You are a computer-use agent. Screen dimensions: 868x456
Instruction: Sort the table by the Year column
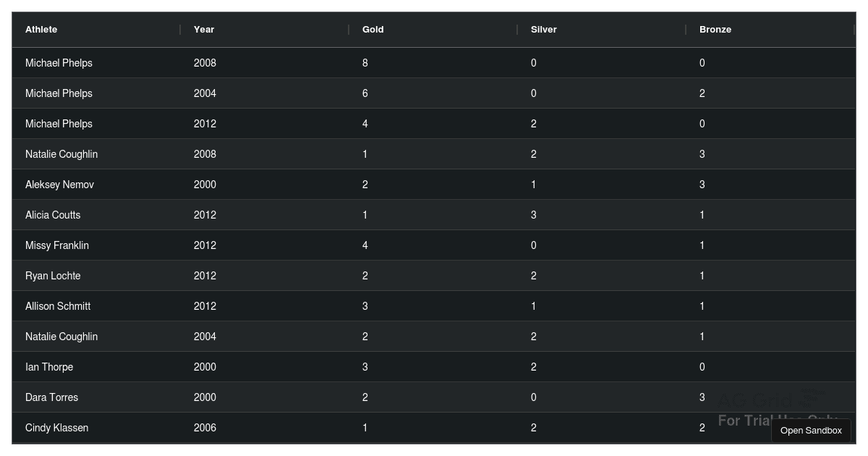click(204, 30)
